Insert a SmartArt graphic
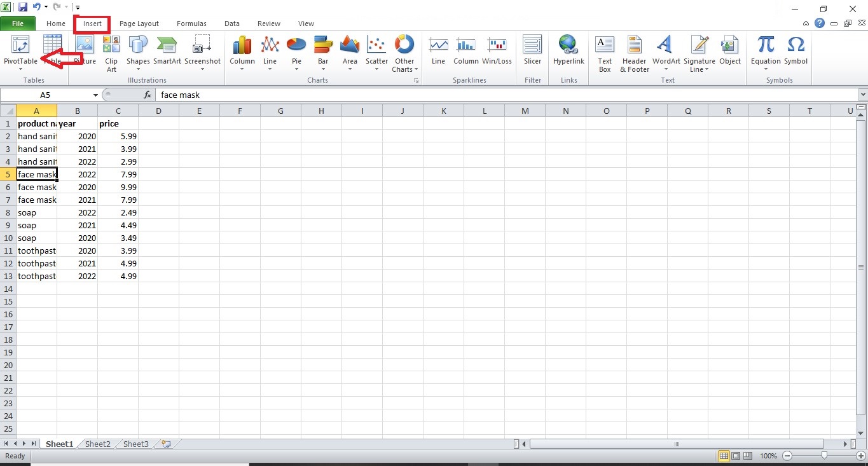 (x=167, y=51)
